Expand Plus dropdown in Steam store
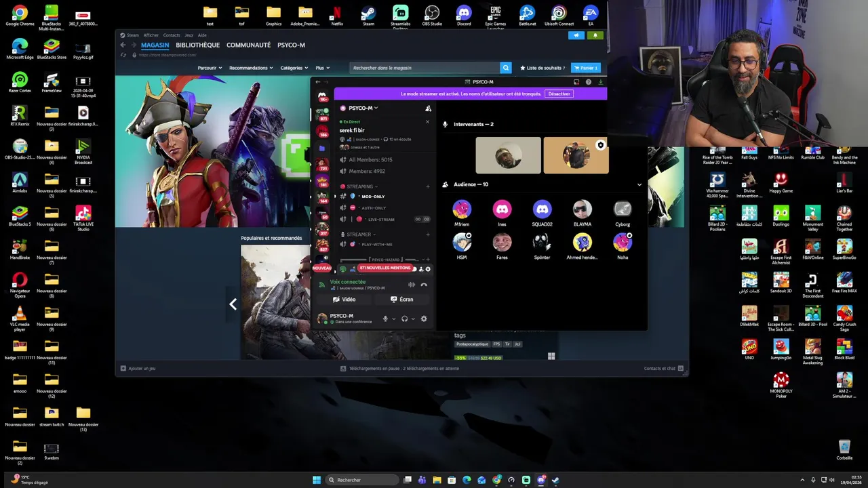868x488 pixels. tap(322, 68)
